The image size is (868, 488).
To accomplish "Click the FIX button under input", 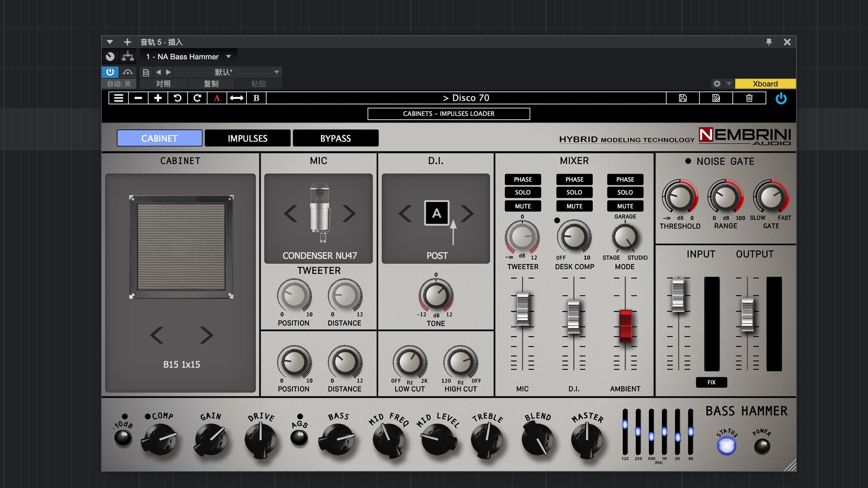I will (x=711, y=382).
